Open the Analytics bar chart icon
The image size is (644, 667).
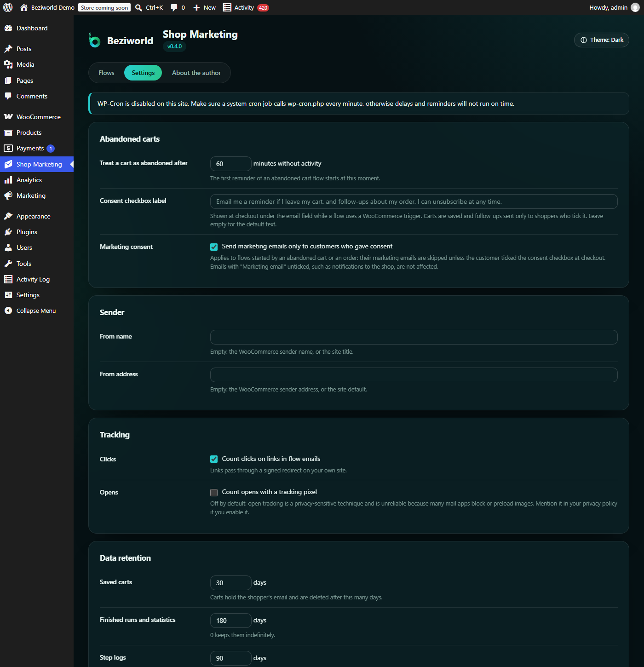(x=8, y=180)
